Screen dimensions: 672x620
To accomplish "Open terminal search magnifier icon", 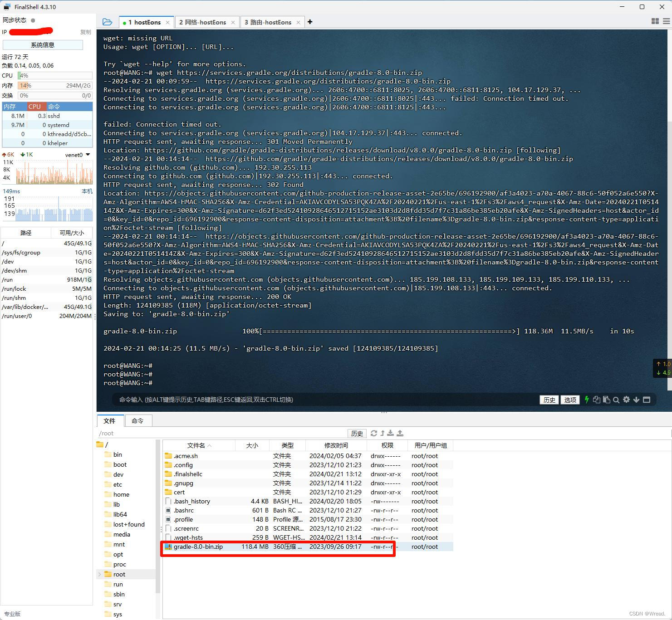I will click(x=616, y=400).
